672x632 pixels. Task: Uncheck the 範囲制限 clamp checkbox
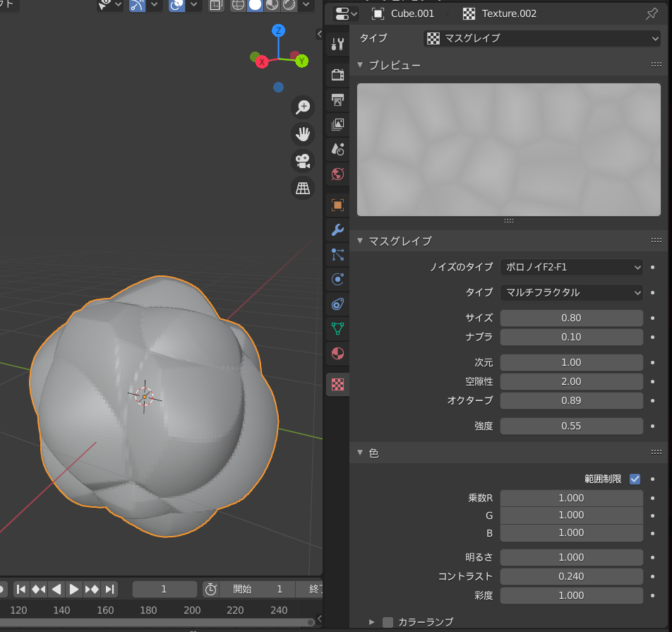tap(635, 479)
